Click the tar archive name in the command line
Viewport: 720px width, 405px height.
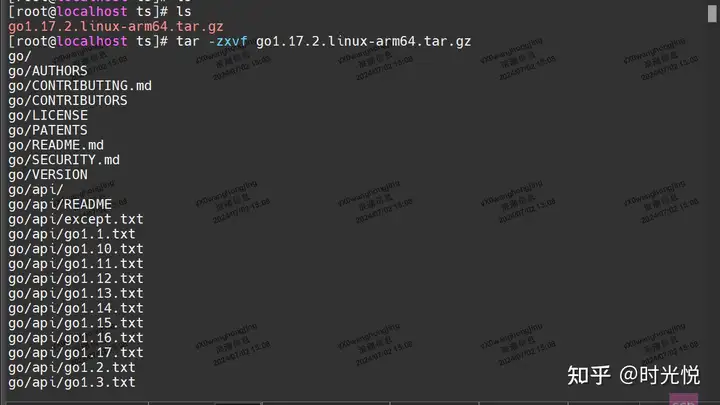(363, 41)
